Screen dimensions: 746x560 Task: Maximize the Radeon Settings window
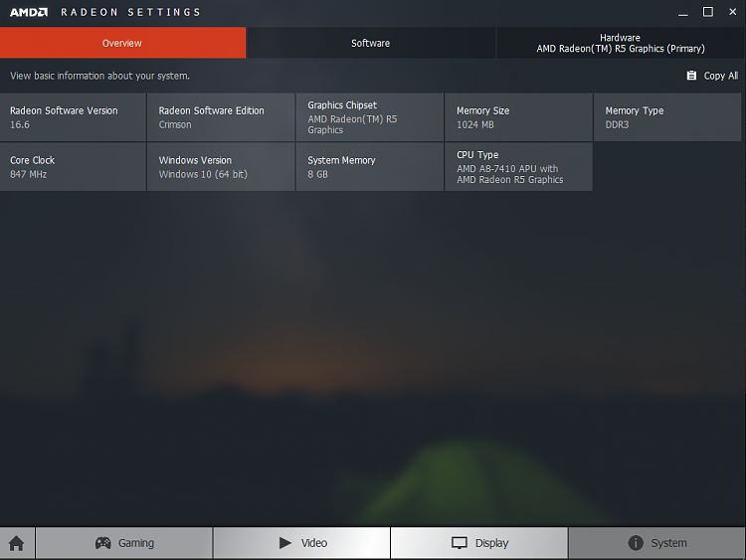click(x=708, y=12)
